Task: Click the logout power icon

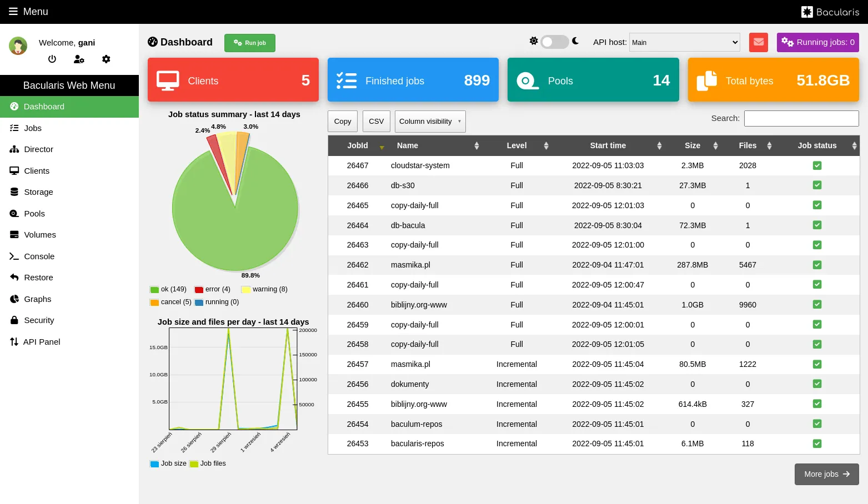Action: 52,59
